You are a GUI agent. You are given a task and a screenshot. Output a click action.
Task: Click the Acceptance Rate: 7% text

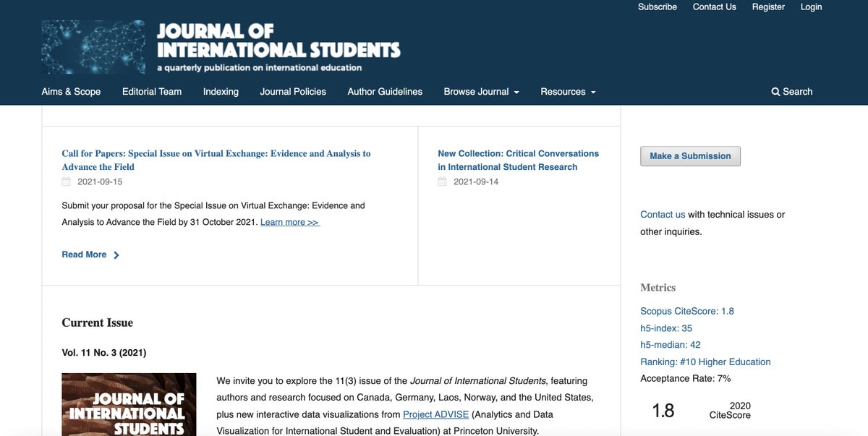tap(686, 378)
